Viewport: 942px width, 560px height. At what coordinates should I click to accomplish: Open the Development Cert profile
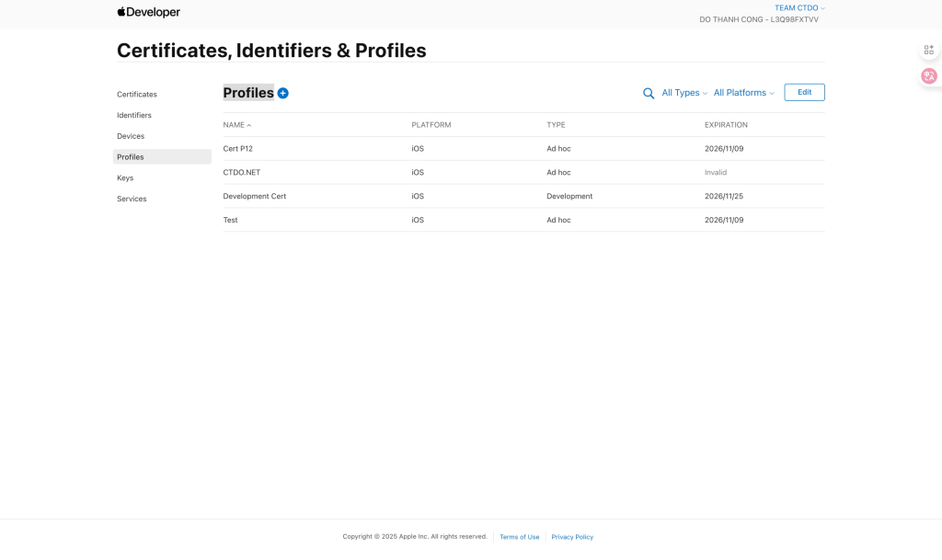(x=255, y=196)
